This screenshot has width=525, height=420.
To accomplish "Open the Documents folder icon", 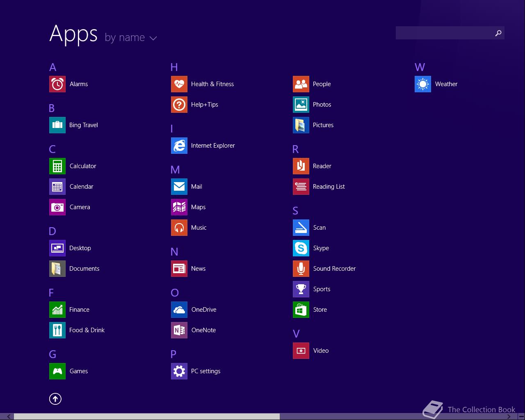I will (57, 269).
